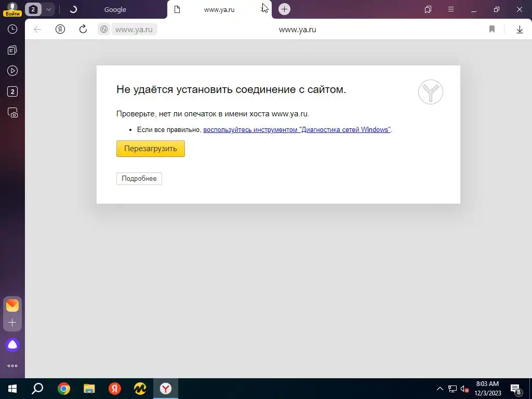Open the video player sidebar icon
The height and width of the screenshot is (399, 532).
(x=12, y=71)
